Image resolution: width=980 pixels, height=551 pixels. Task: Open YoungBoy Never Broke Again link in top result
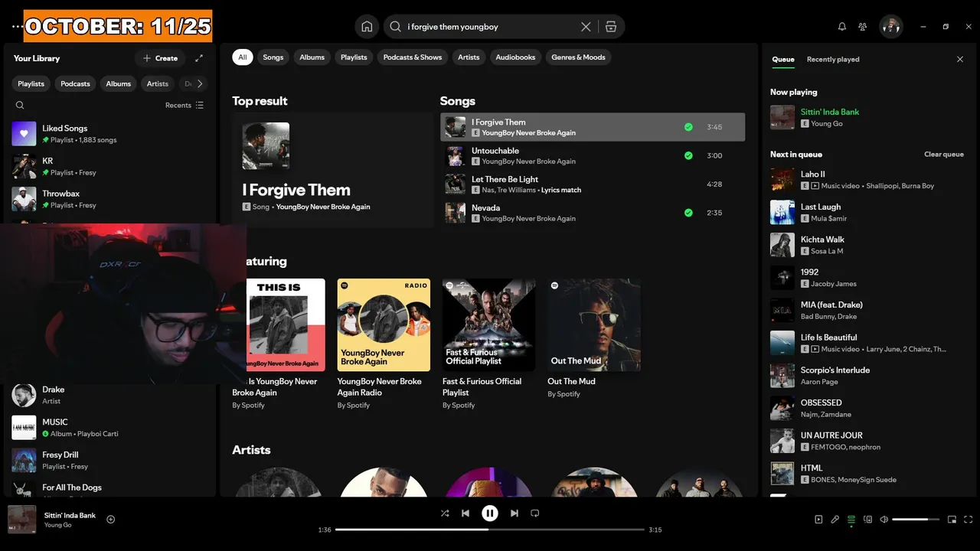(x=323, y=207)
